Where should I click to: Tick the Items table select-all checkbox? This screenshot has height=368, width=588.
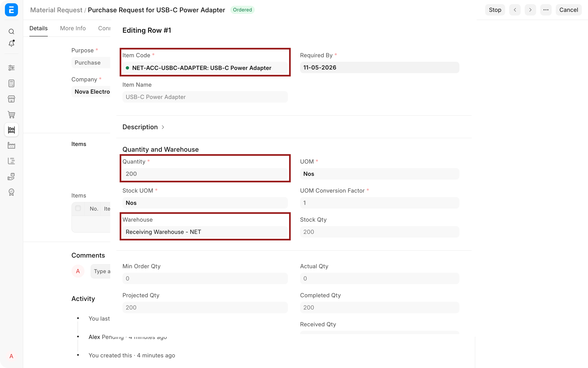pyautogui.click(x=78, y=208)
